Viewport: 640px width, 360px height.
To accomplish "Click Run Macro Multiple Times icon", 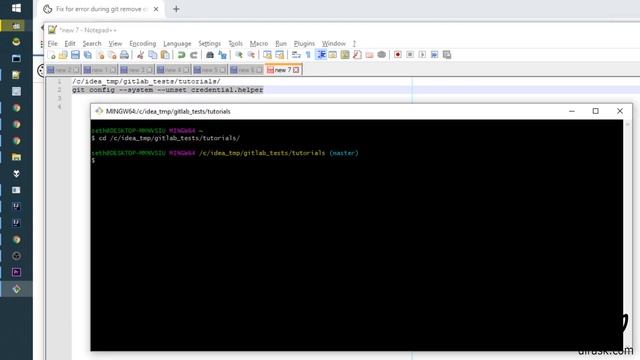I will click(x=435, y=55).
